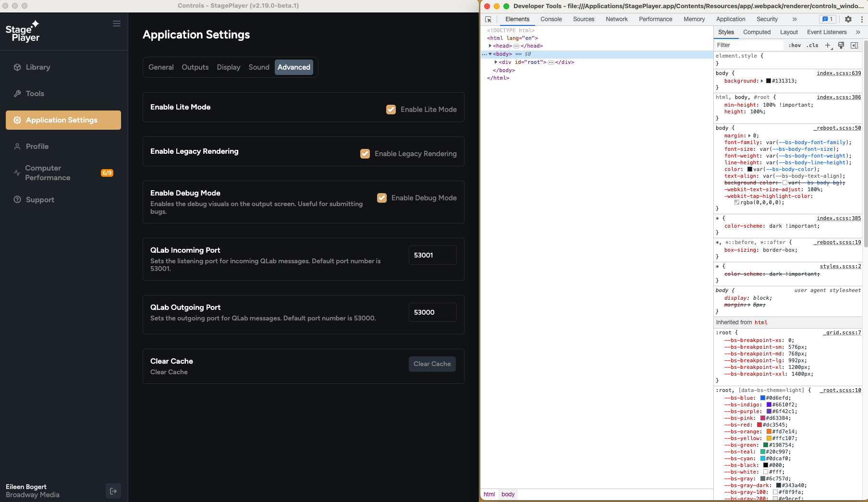This screenshot has height=502, width=868.
Task: Click the Styles Filter text box
Action: click(x=749, y=45)
